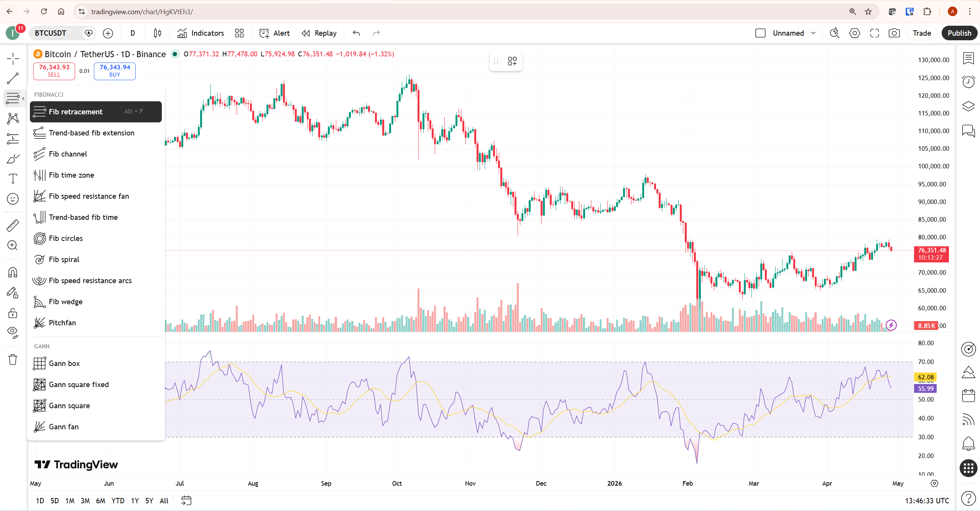980x511 pixels.
Task: Open the help center question icon
Action: pyautogui.click(x=968, y=498)
